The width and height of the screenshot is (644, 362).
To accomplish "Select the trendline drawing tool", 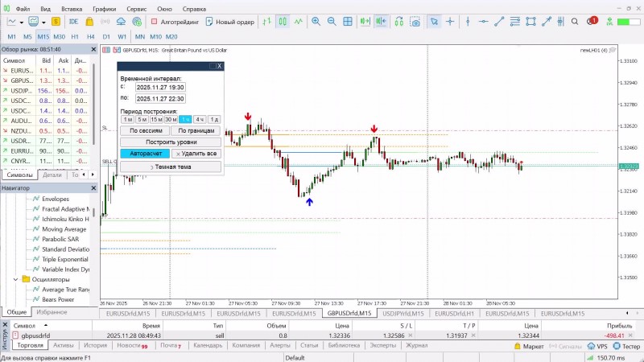I will point(499,22).
